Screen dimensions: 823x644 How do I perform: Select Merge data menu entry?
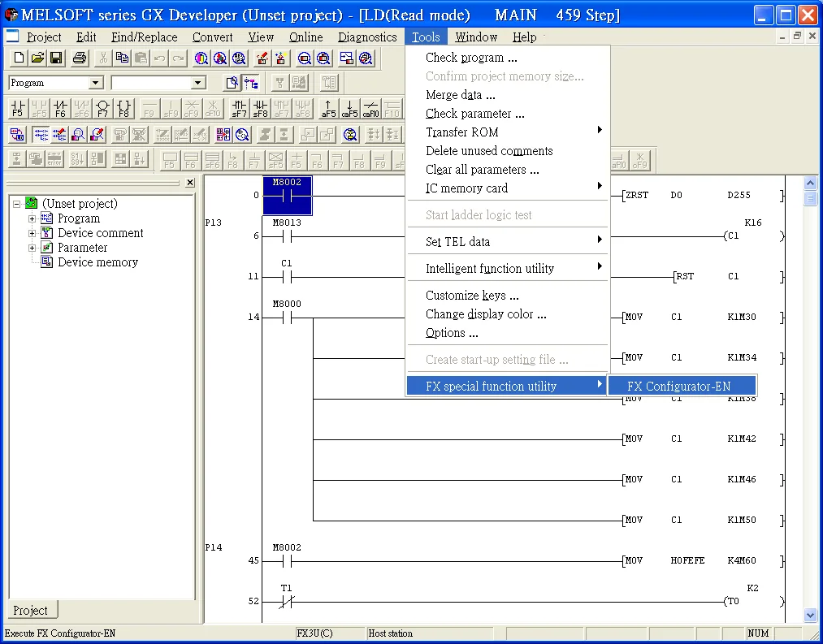coord(508,95)
